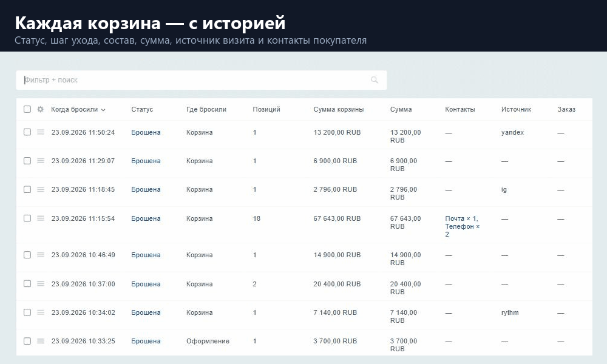Check the row dated 23.09.2026 10:37:00
The height and width of the screenshot is (364, 607).
point(27,283)
